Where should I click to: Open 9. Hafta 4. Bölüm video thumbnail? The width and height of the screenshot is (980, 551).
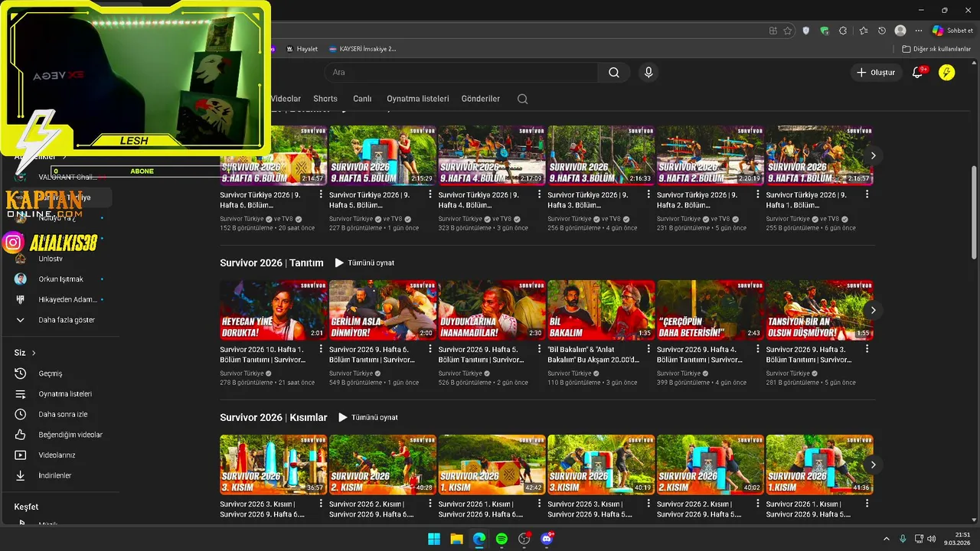pos(492,155)
